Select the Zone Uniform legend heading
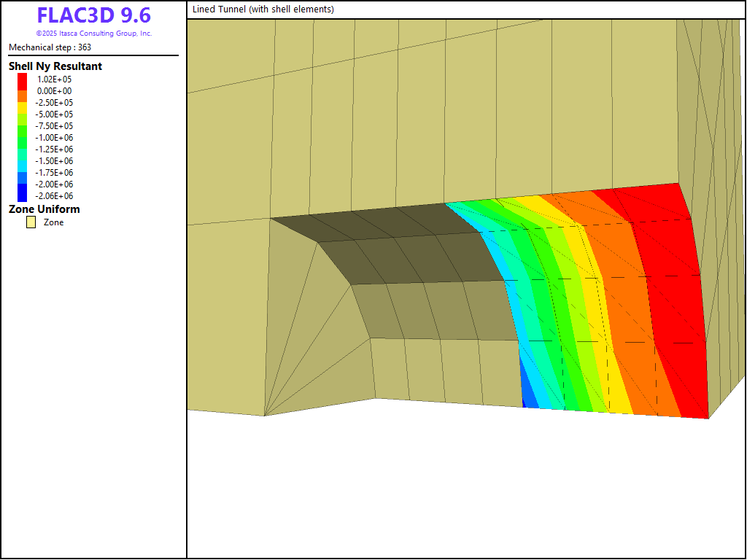Viewport: 747px width, 560px height. tap(44, 209)
